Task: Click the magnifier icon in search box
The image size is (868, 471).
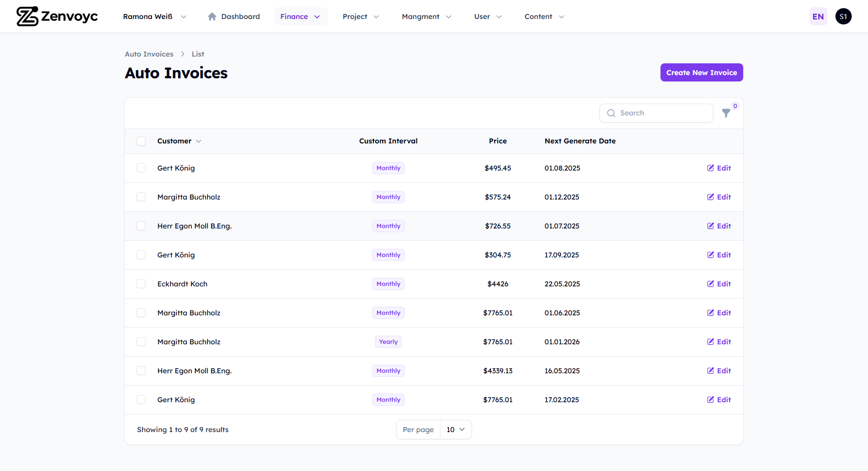Action: [611, 113]
